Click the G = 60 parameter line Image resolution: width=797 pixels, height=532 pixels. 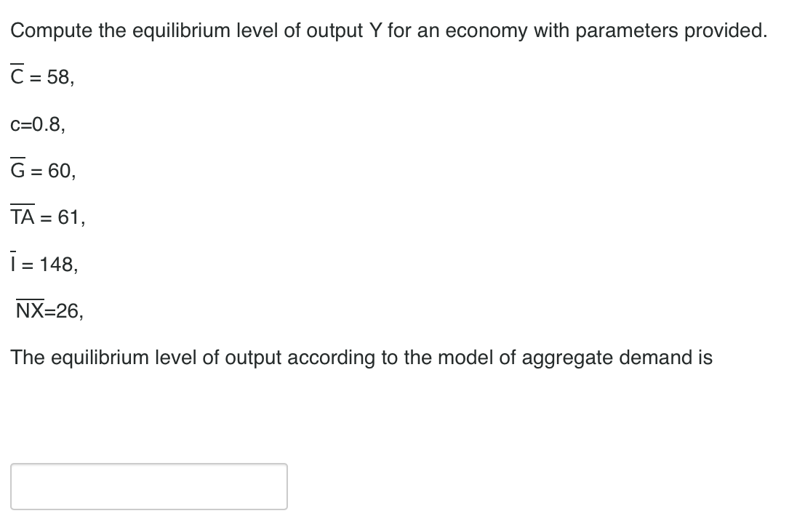click(42, 172)
